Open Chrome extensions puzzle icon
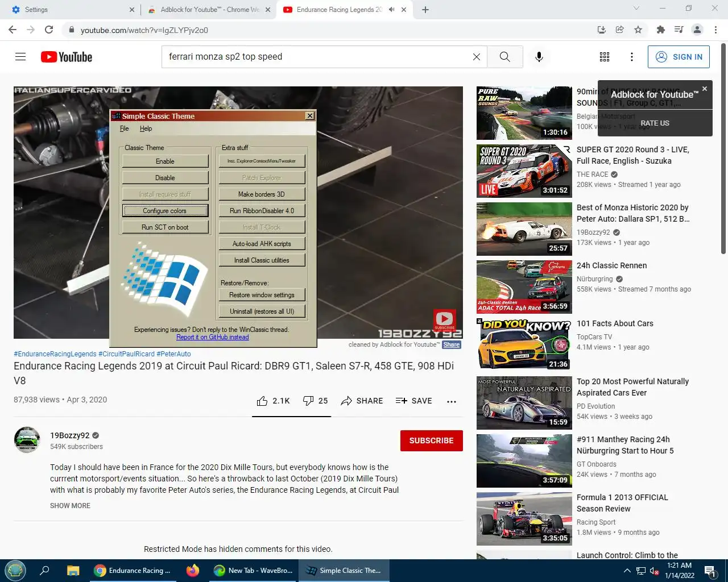The height and width of the screenshot is (582, 728). click(x=660, y=30)
